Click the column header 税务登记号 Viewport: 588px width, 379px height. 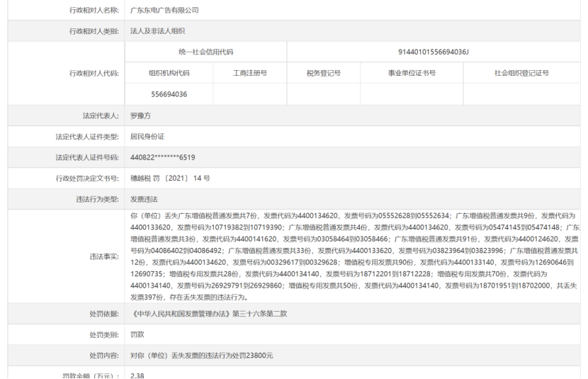pyautogui.click(x=324, y=73)
